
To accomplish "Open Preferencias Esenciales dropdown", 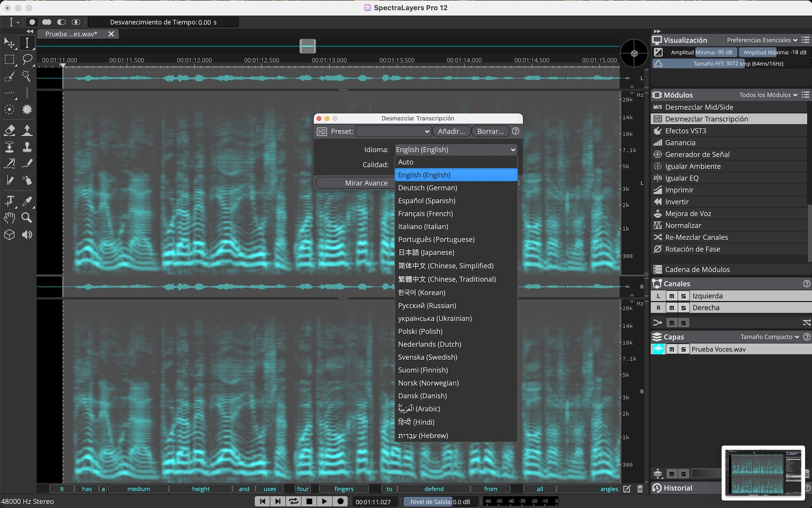I will coord(762,40).
